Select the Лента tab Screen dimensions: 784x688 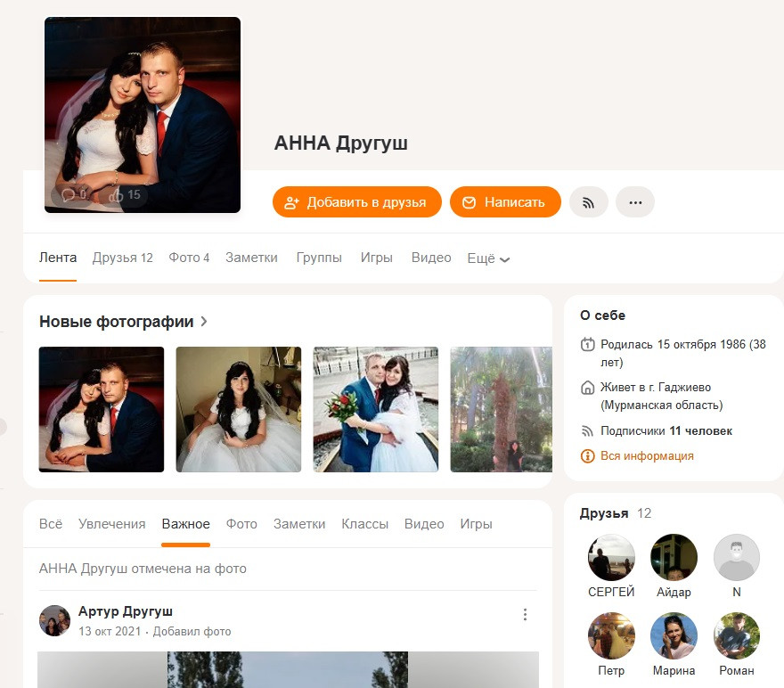click(58, 258)
